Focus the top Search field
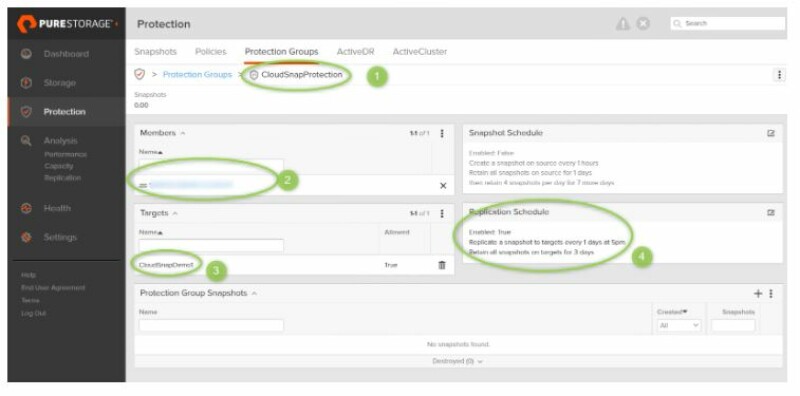The height and width of the screenshot is (396, 800). coord(728,23)
